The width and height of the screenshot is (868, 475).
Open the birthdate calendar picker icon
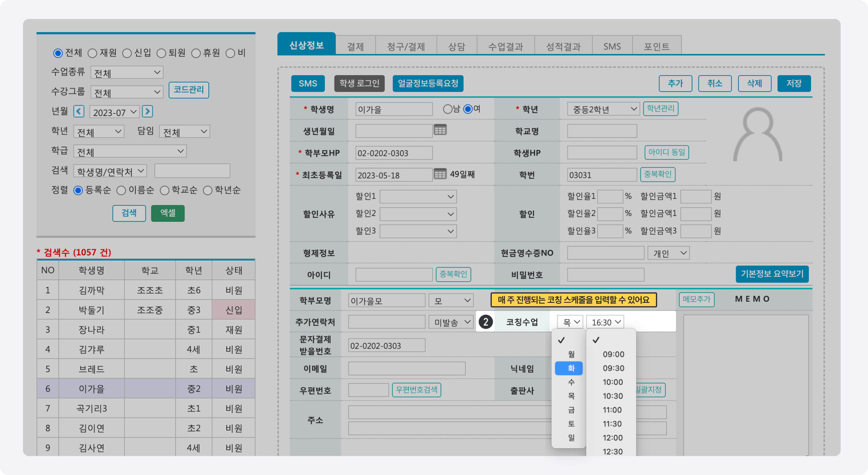click(x=440, y=130)
